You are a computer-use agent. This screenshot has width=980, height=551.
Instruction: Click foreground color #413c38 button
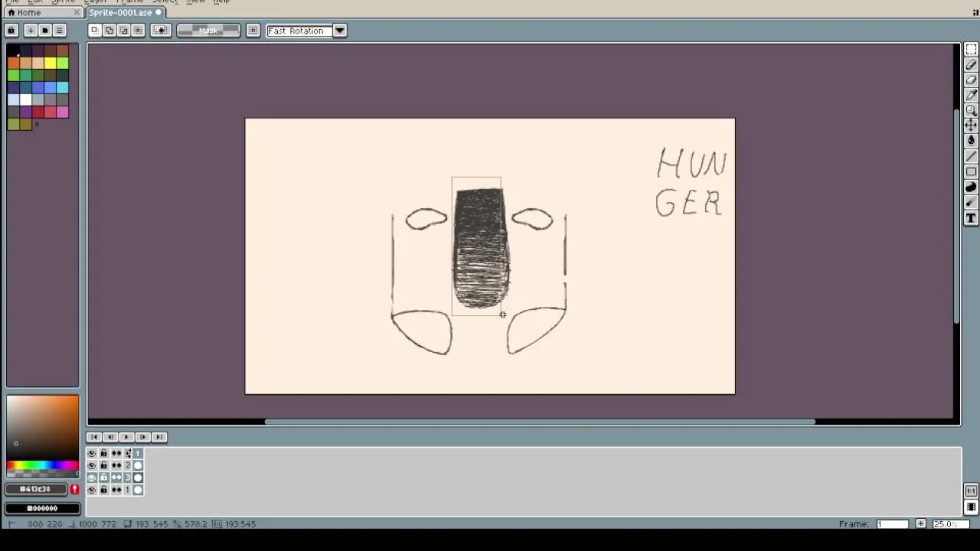37,489
